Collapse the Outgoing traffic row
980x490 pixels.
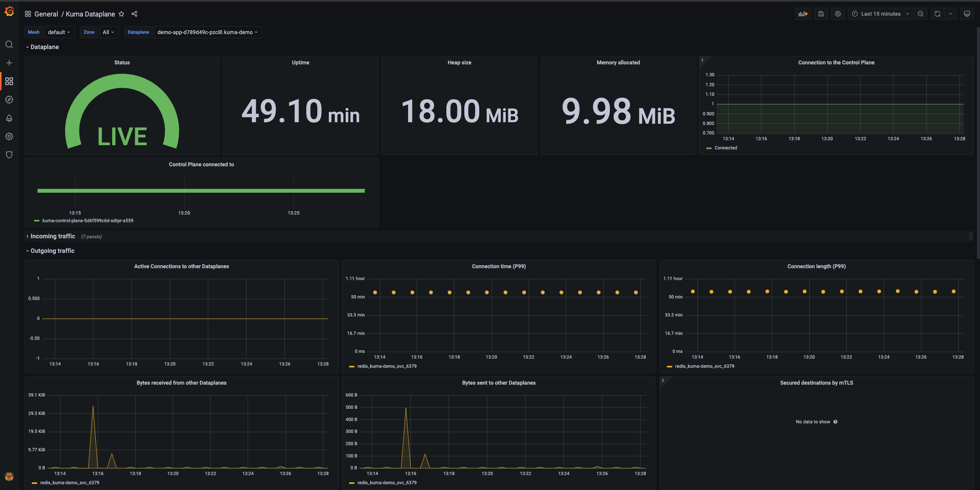[x=52, y=251]
